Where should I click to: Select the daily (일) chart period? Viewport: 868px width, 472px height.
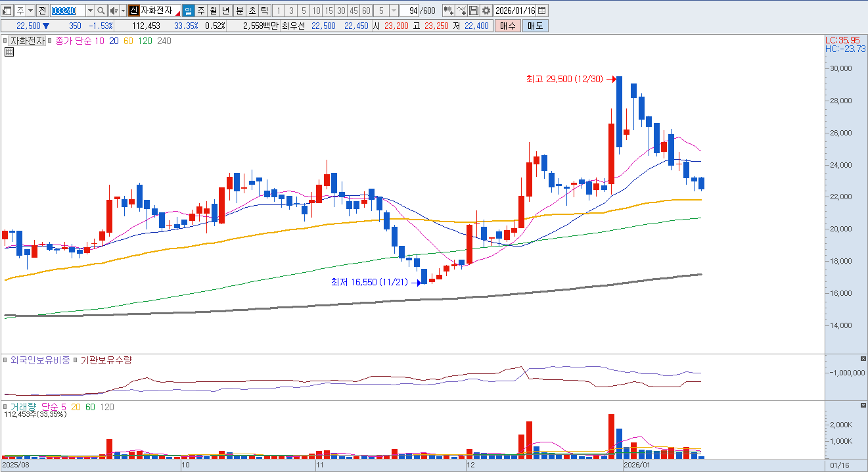click(189, 11)
